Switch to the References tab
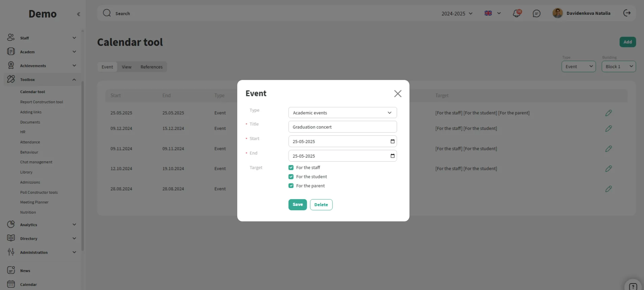This screenshot has width=644, height=290. tap(151, 67)
